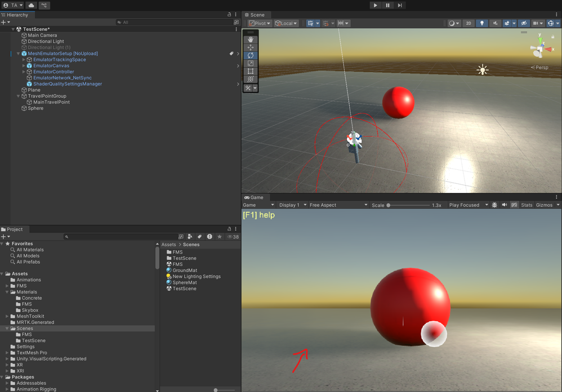This screenshot has height=392, width=562.
Task: Select the Rect transform tool
Action: (251, 71)
